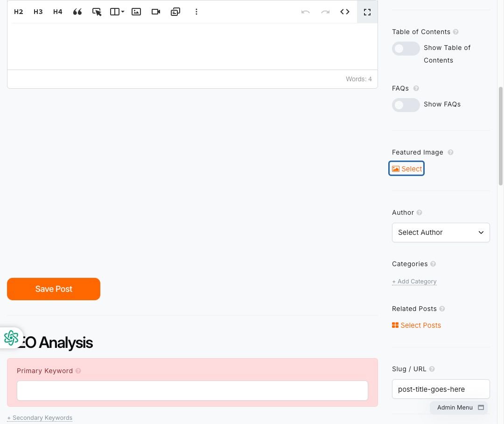Screen dimensions: 504x424
Task: Apply Heading 2 format in editor toolbar
Action: 18,12
